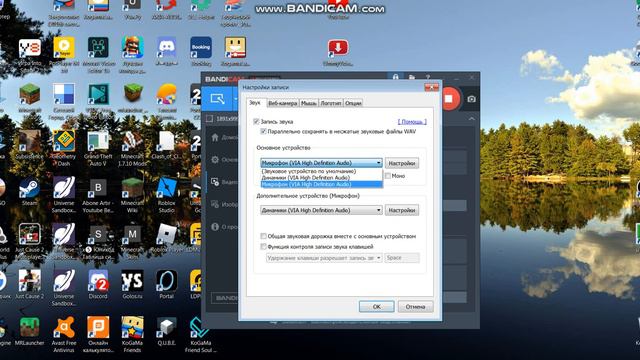Click Настройки button beside secondary device
Image resolution: width=640 pixels, height=360 pixels.
[x=402, y=210]
